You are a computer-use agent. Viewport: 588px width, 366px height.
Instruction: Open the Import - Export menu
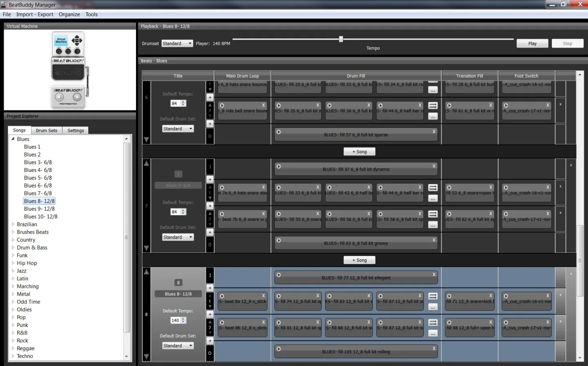[x=35, y=14]
